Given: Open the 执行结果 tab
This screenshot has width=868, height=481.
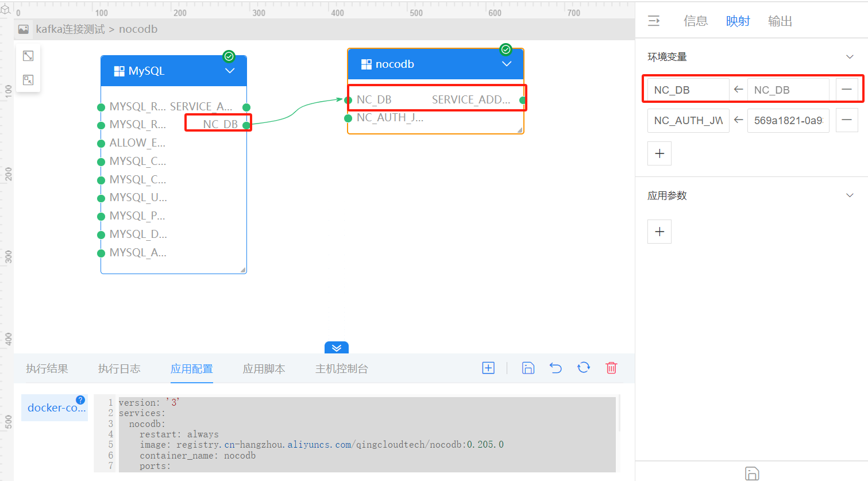Looking at the screenshot, I should tap(47, 369).
